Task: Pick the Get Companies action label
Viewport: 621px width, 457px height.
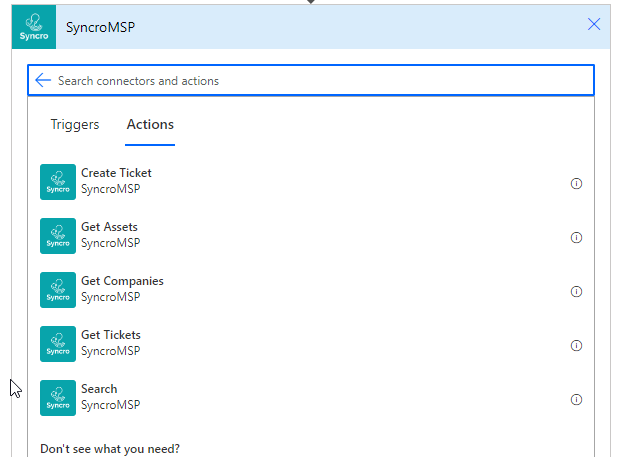Action: point(122,281)
